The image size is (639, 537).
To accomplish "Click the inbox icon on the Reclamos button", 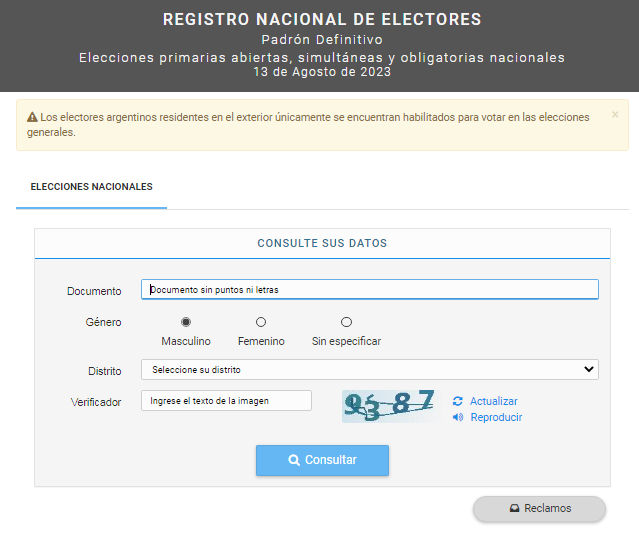I will point(514,508).
